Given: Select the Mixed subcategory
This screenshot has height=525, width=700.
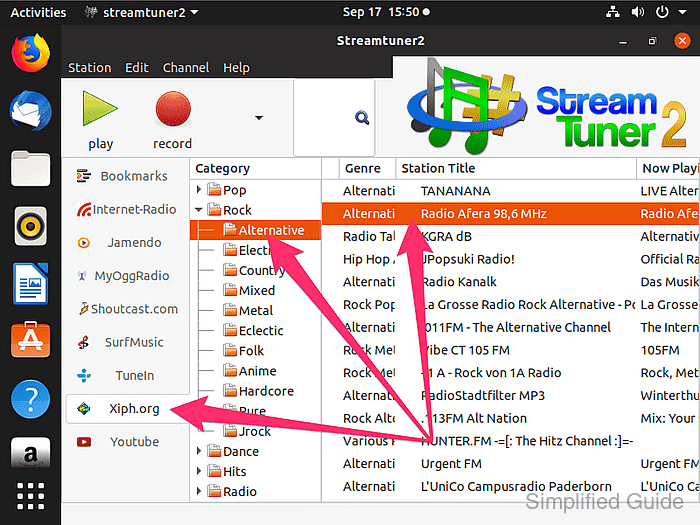Looking at the screenshot, I should point(257,291).
